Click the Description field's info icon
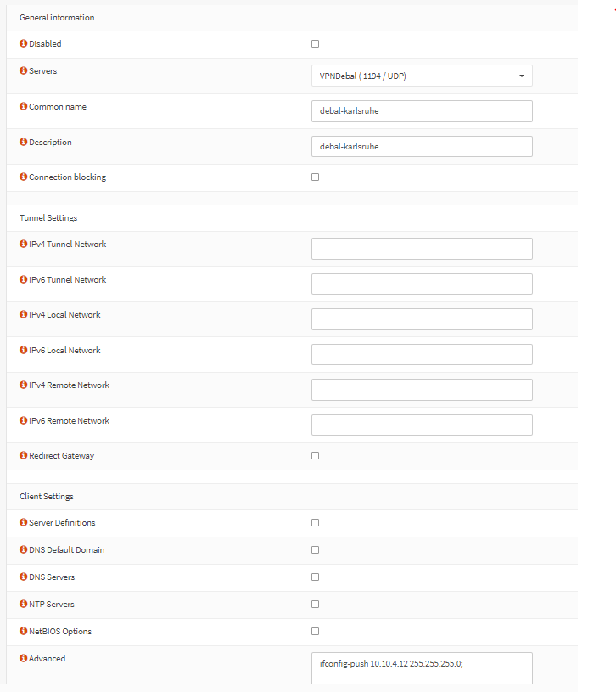 tap(22, 142)
